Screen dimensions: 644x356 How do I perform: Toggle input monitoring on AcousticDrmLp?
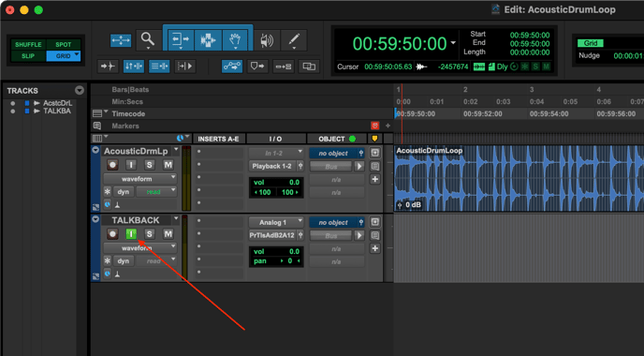point(131,165)
